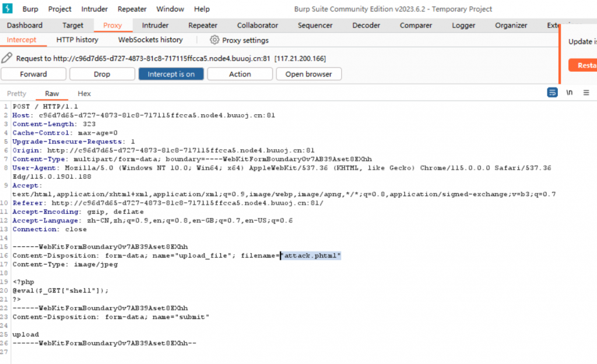The image size is (597, 364).
Task: Open the Help menu
Action: 202,9
